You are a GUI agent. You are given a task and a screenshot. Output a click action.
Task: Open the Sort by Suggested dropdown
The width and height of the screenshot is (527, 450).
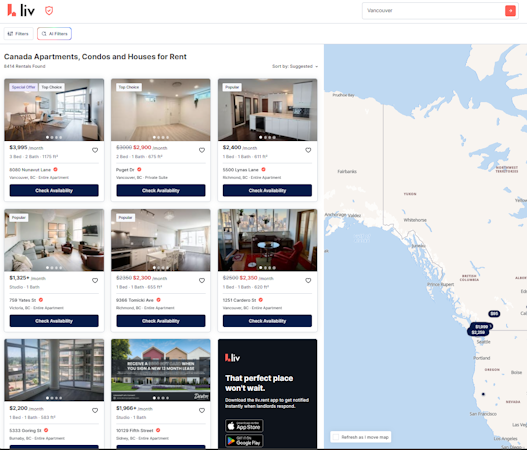(295, 67)
